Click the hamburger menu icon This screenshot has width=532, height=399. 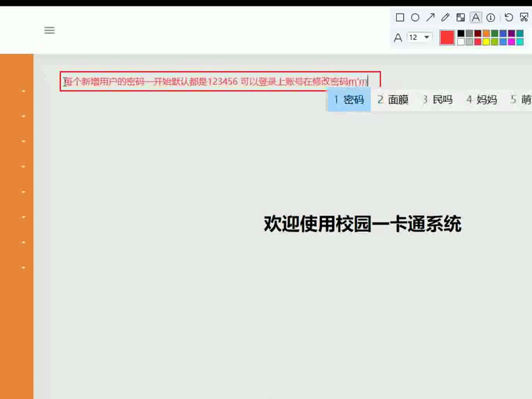pyautogui.click(x=49, y=30)
